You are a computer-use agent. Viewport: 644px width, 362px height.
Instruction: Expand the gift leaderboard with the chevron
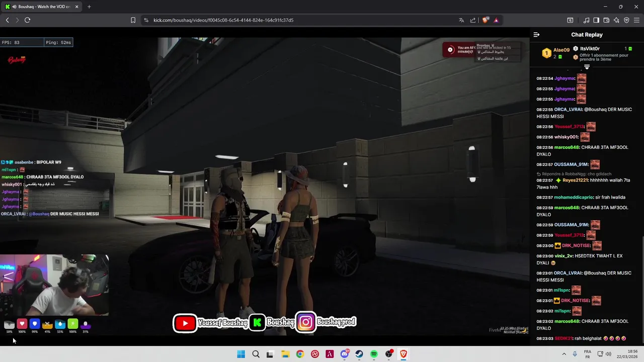(587, 67)
